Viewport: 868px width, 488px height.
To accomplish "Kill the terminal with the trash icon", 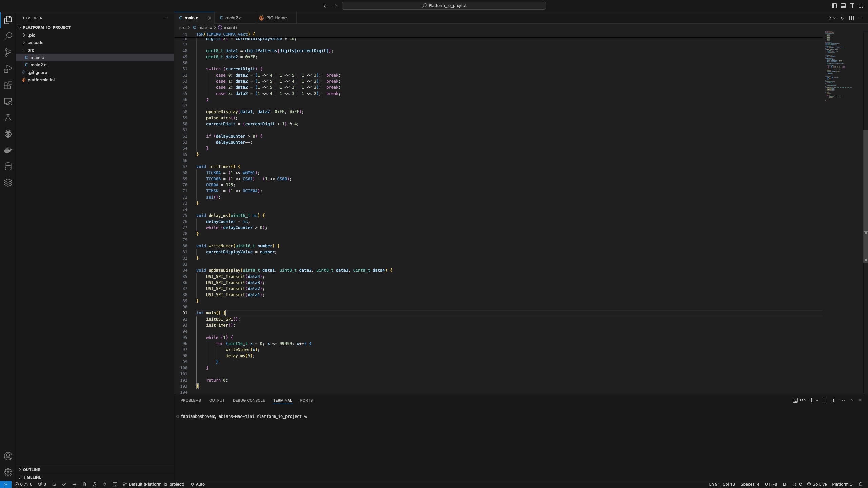I will point(833,400).
